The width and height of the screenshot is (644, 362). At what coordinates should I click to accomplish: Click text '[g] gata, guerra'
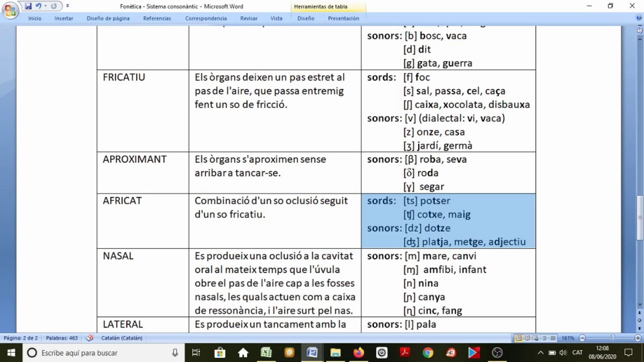point(438,63)
